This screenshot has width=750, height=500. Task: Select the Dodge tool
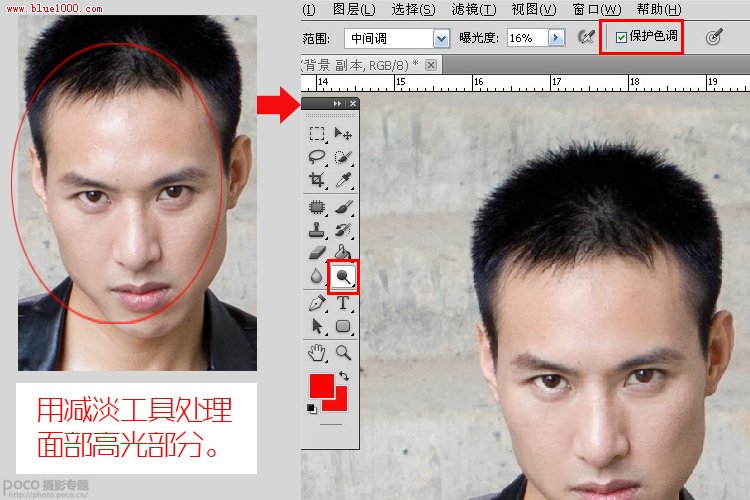[343, 276]
